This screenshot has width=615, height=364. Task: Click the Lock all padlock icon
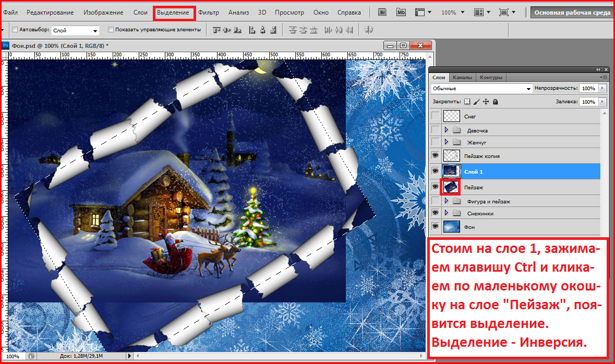(496, 102)
